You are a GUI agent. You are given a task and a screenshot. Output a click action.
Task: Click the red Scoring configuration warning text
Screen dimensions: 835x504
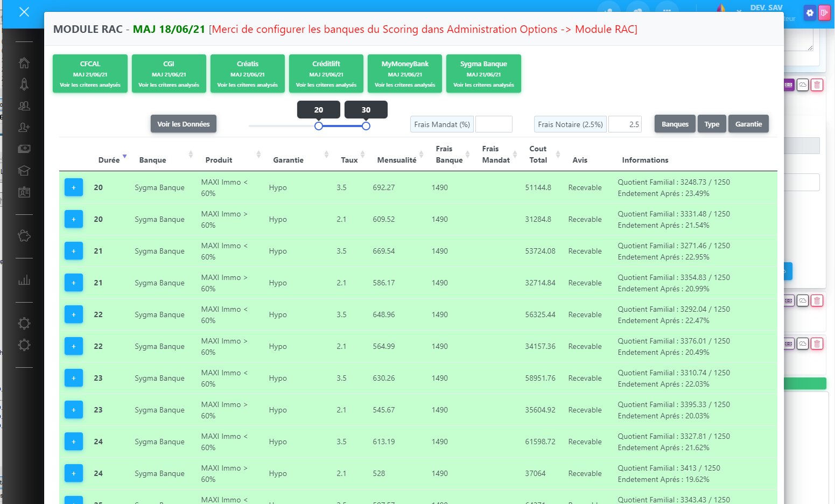423,29
